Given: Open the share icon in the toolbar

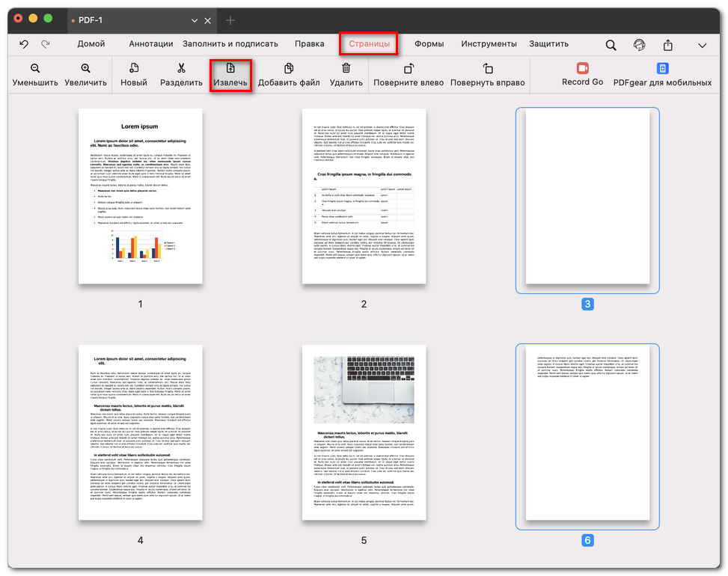Looking at the screenshot, I should (x=668, y=44).
